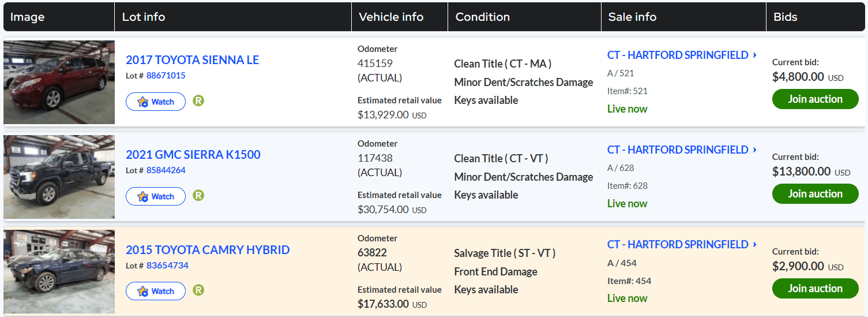Open the 2017 Toyota Sienna LE listing
This screenshot has width=868, height=317.
click(x=192, y=60)
